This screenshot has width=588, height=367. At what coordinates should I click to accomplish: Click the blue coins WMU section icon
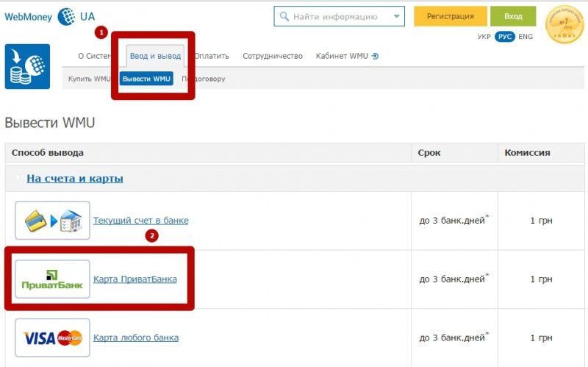(27, 66)
